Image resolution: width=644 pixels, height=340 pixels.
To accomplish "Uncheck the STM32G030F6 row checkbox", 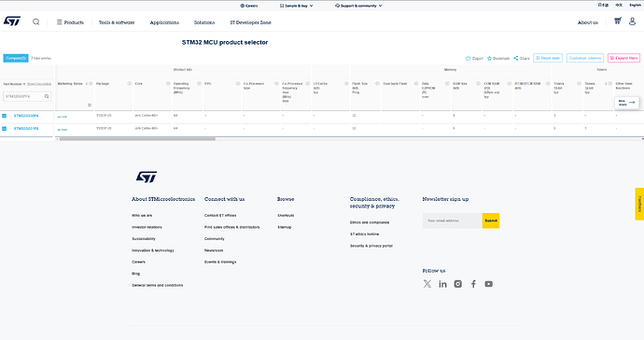I will pyautogui.click(x=4, y=116).
